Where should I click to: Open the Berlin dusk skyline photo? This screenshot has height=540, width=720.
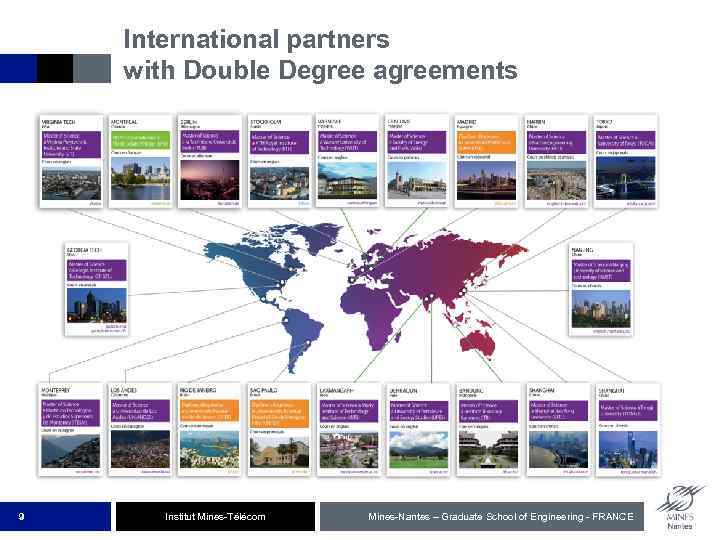210,180
